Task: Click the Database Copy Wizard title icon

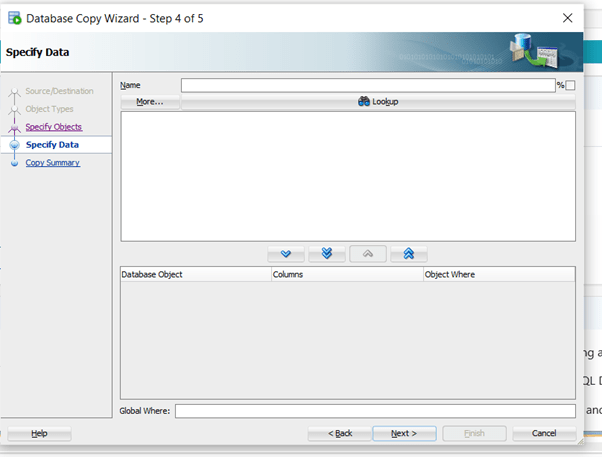Action: pyautogui.click(x=15, y=18)
